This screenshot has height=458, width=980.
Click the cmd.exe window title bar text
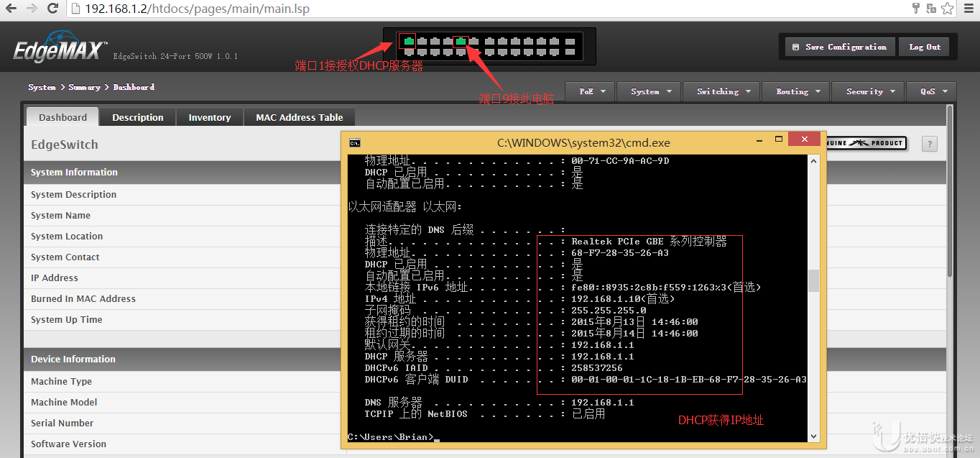583,142
